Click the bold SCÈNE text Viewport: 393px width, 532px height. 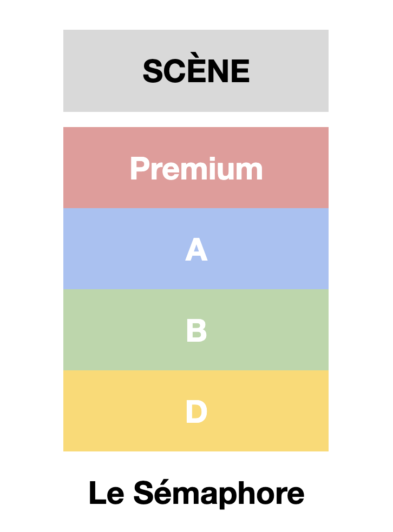click(x=196, y=71)
